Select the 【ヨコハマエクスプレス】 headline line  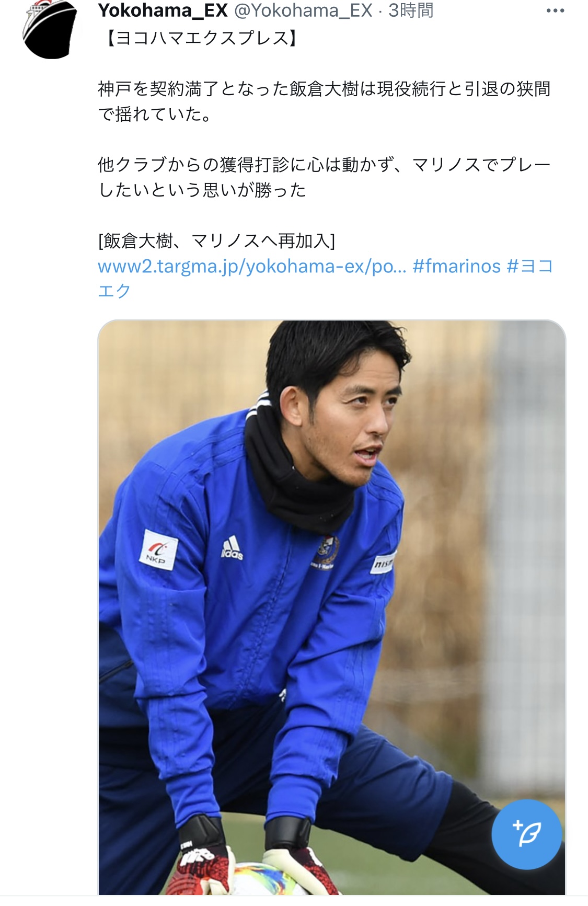point(202,38)
